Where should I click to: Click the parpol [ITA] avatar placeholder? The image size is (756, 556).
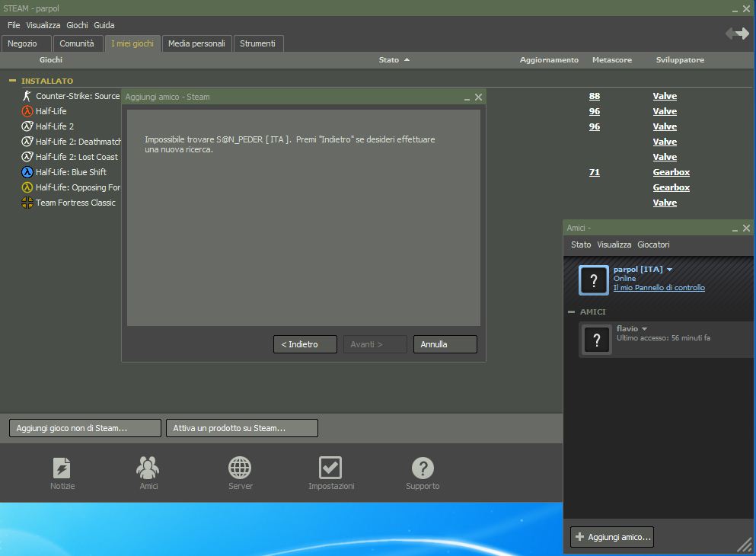(594, 280)
